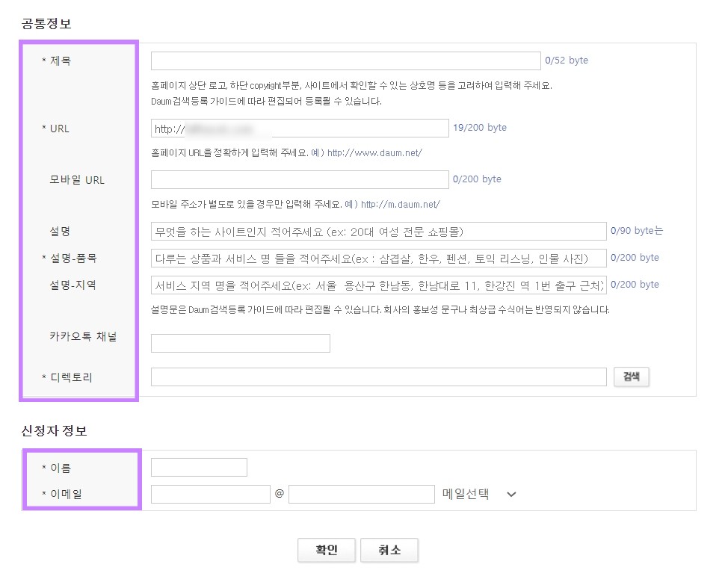Click the 검색 search button
This screenshot has height=588, width=725.
631,377
